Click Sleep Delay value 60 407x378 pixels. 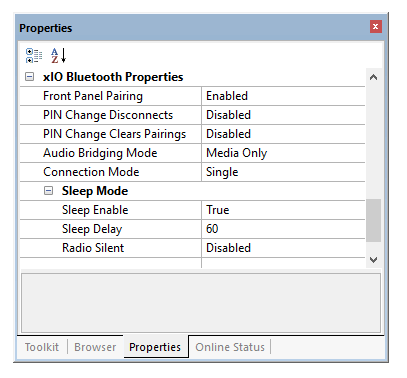click(283, 229)
